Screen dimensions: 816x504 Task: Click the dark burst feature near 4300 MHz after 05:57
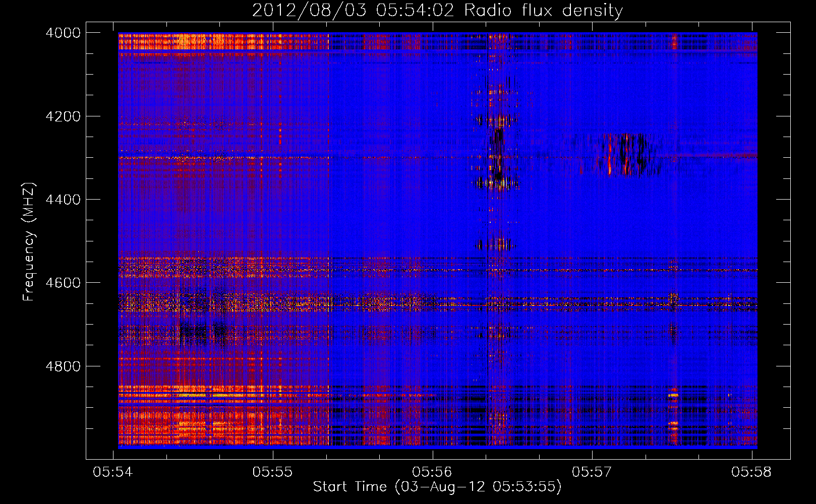click(x=625, y=155)
